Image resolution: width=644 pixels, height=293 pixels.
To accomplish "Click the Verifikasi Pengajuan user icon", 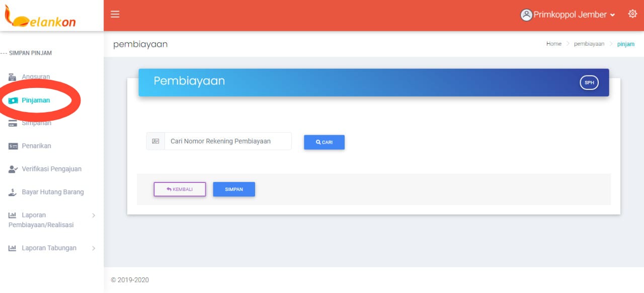I will tap(13, 169).
